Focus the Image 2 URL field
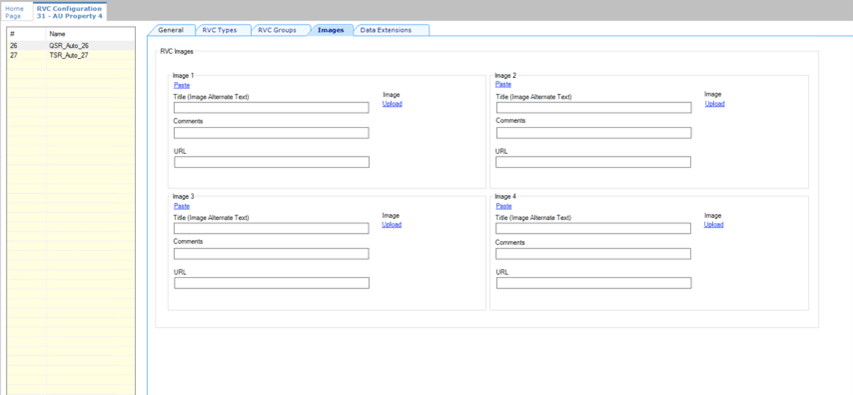853x395 pixels. coord(594,162)
